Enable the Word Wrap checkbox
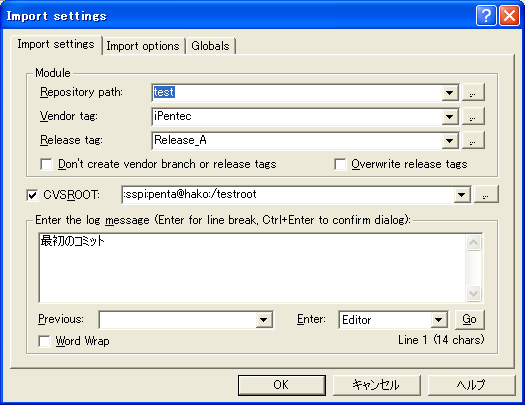The image size is (525, 405). point(44,341)
